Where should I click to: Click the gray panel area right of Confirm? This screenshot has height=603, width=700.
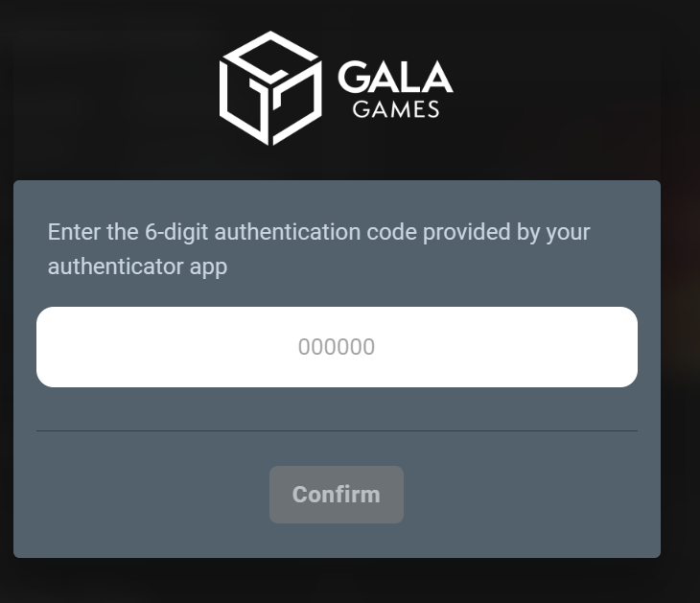click(531, 495)
